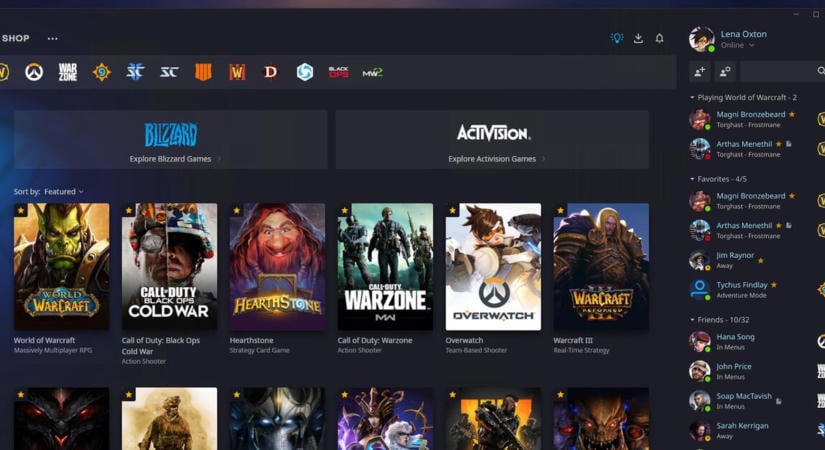
Task: Click the lightbulb news icon
Action: coord(617,38)
